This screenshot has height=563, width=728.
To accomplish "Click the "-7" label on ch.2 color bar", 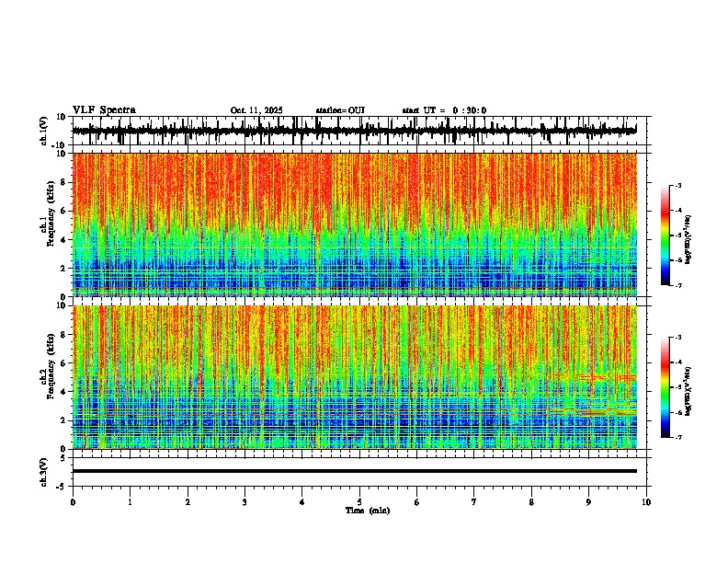I will [x=677, y=438].
